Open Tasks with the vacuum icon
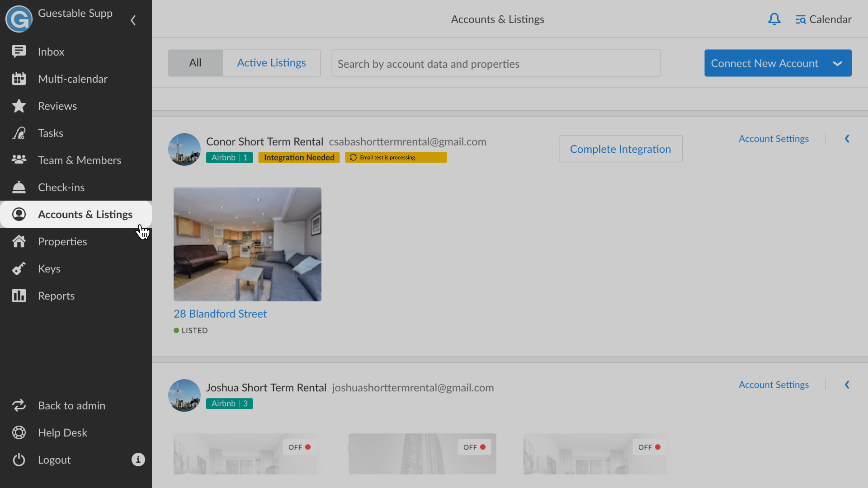Viewport: 868px width, 488px height. click(x=19, y=133)
